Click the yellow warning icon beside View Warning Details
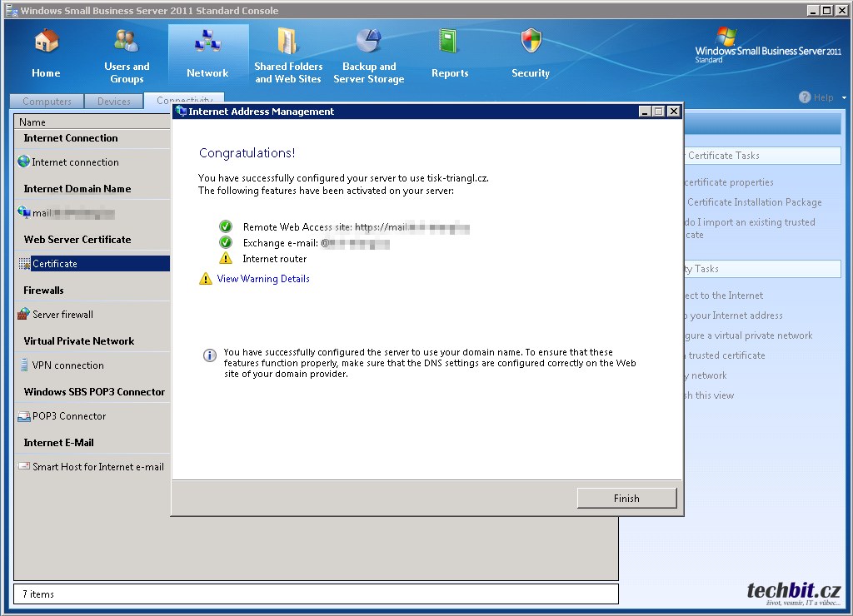 (x=206, y=279)
